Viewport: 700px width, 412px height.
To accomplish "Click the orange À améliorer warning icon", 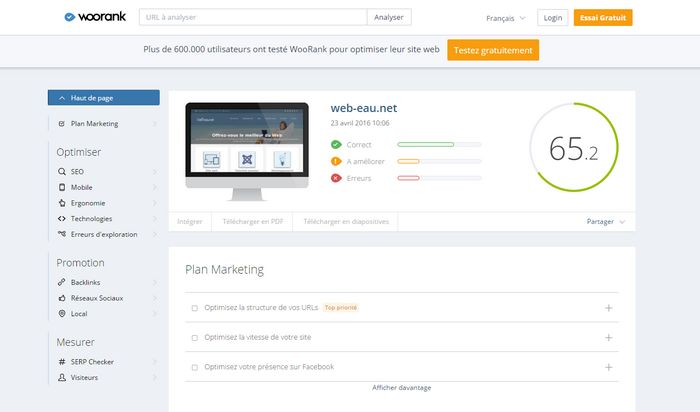I will [x=336, y=161].
